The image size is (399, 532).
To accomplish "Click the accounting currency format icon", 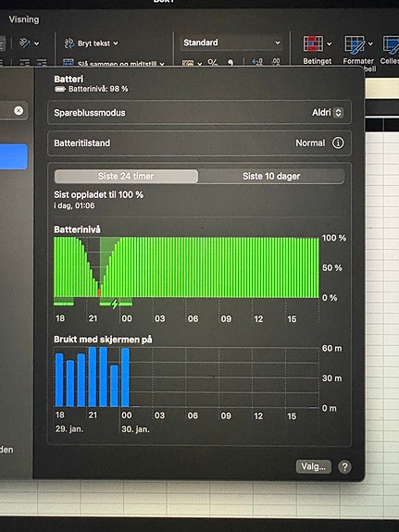I will point(188,63).
